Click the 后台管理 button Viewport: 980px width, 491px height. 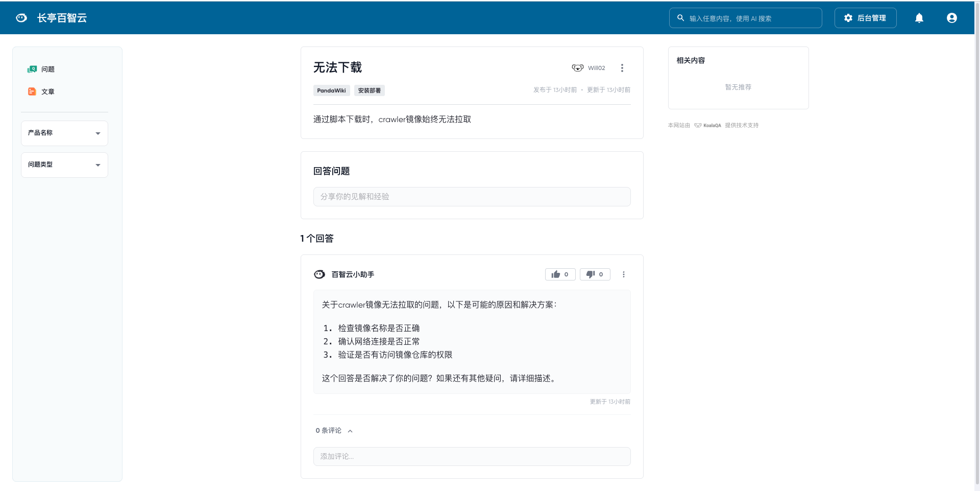click(865, 18)
